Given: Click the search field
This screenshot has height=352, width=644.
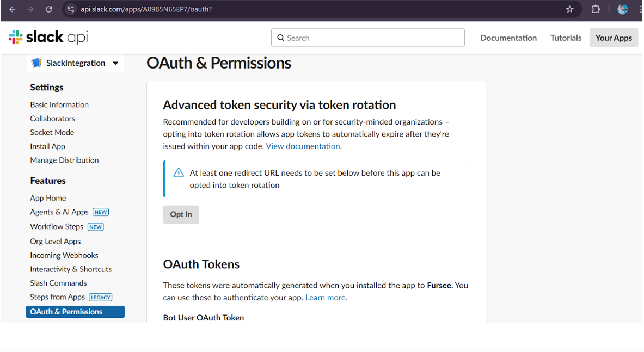Looking at the screenshot, I should click(x=367, y=38).
